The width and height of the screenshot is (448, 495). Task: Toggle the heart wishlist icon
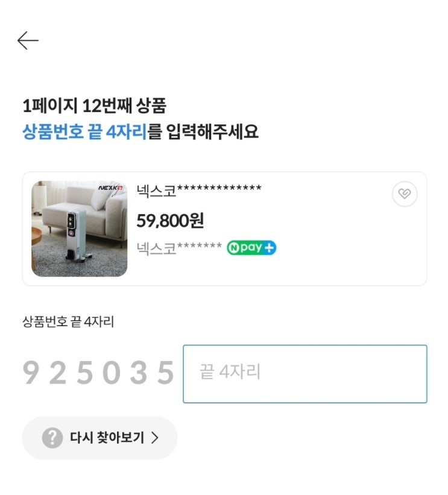404,194
